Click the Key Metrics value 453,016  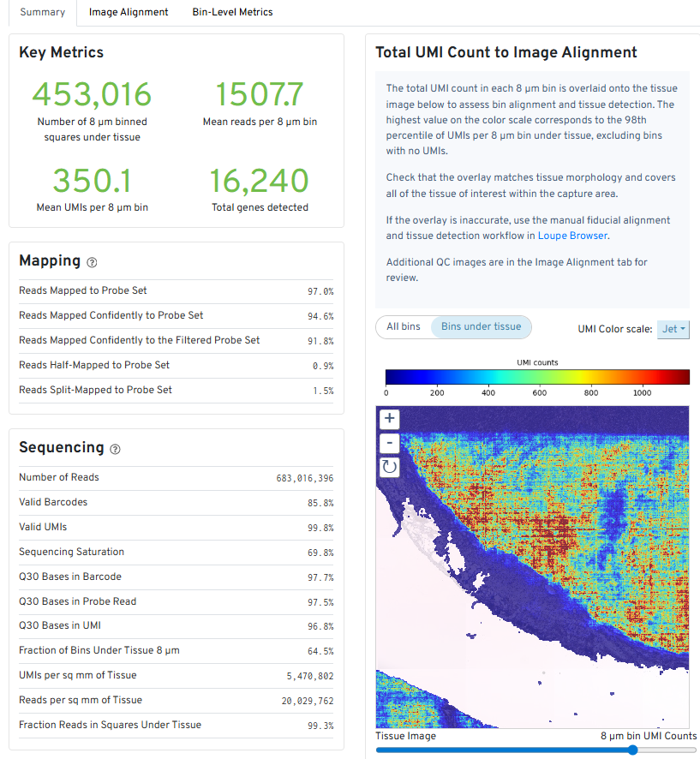[91, 93]
